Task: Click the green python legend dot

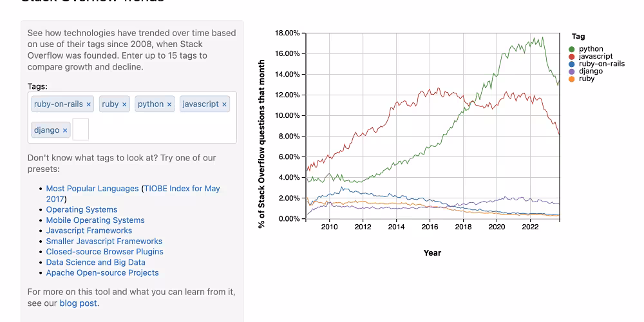Action: pos(571,50)
